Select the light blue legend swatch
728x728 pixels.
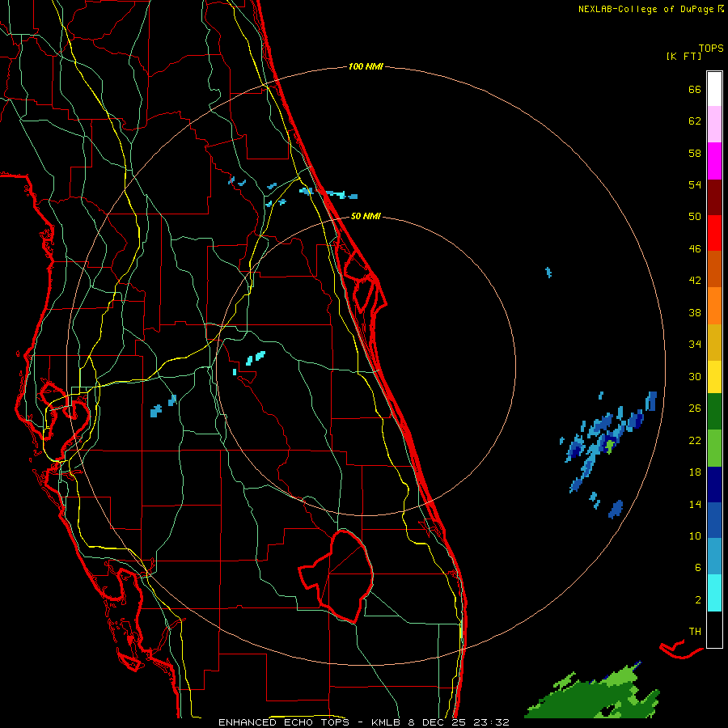point(714,557)
